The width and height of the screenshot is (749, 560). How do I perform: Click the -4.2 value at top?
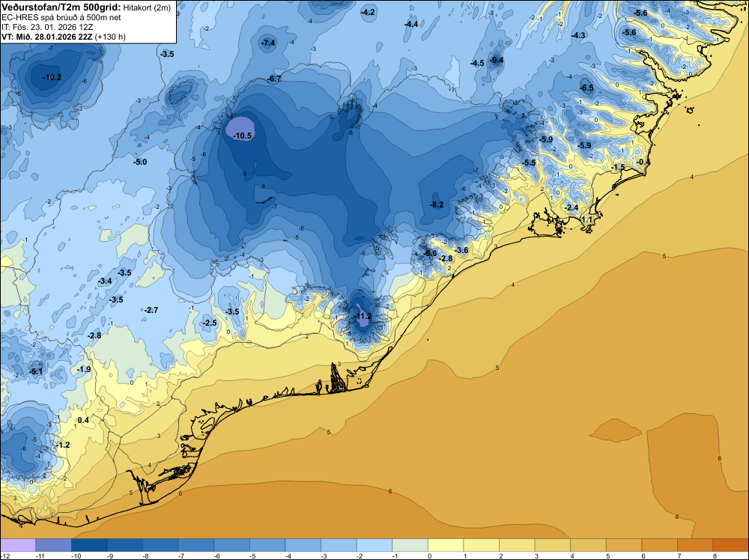coord(368,12)
